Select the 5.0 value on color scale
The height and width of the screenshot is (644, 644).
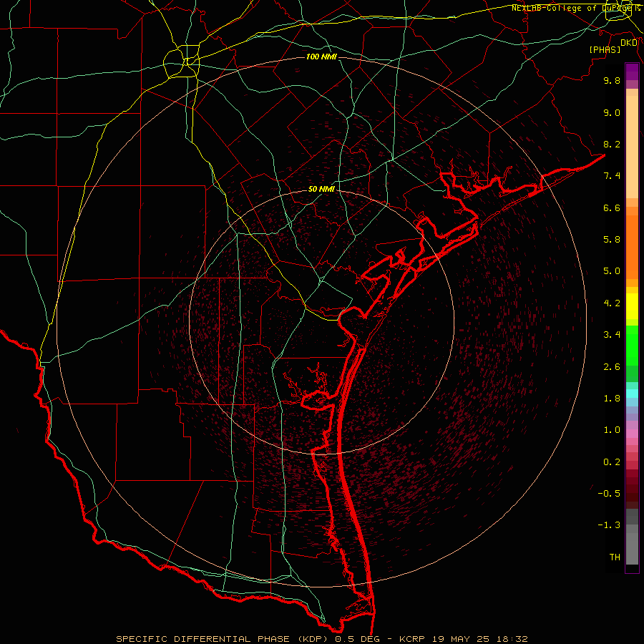click(612, 271)
